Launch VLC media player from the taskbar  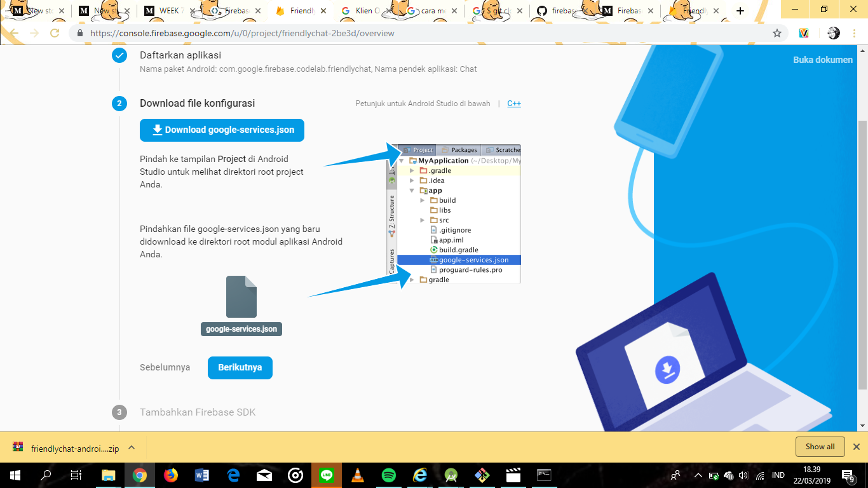pyautogui.click(x=358, y=475)
